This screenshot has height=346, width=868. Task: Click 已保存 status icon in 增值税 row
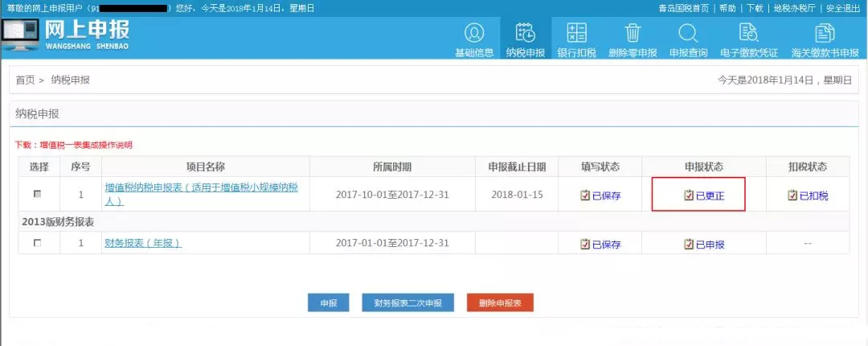(x=585, y=196)
